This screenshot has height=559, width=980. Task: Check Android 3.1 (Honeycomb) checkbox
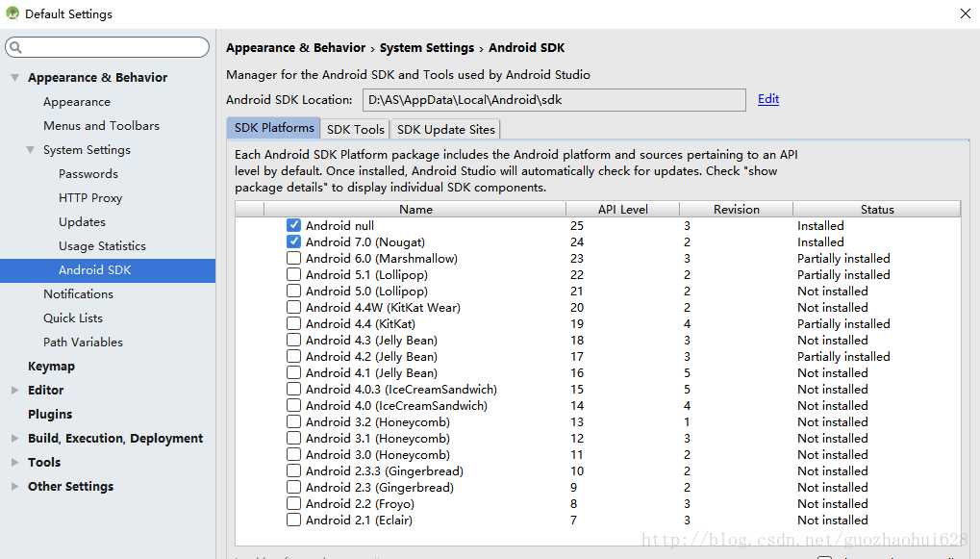pyautogui.click(x=293, y=438)
